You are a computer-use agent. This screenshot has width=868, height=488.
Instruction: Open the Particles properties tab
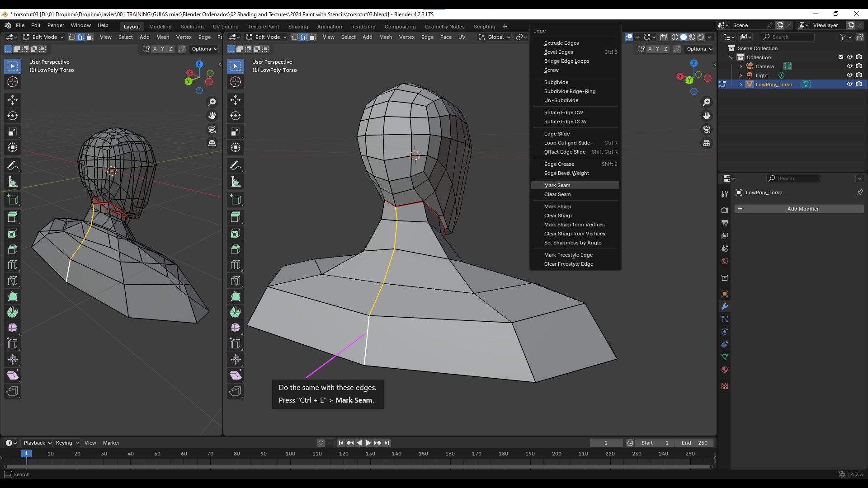[725, 319]
